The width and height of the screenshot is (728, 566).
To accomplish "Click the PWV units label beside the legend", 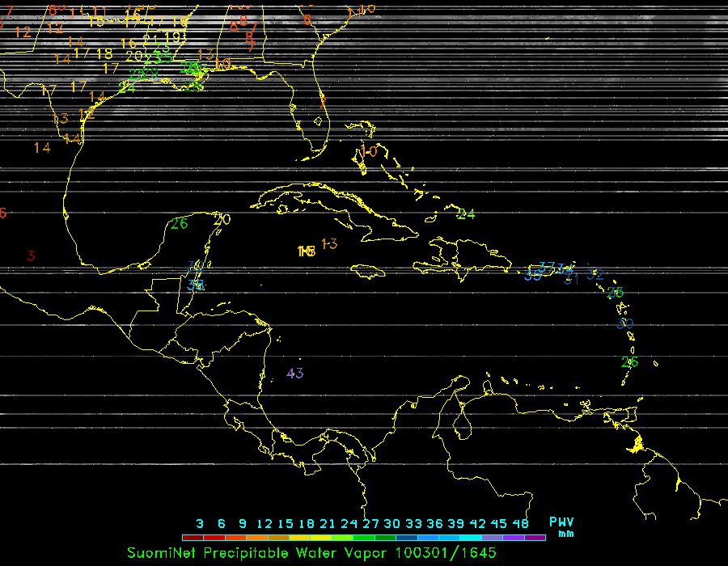I will (561, 527).
